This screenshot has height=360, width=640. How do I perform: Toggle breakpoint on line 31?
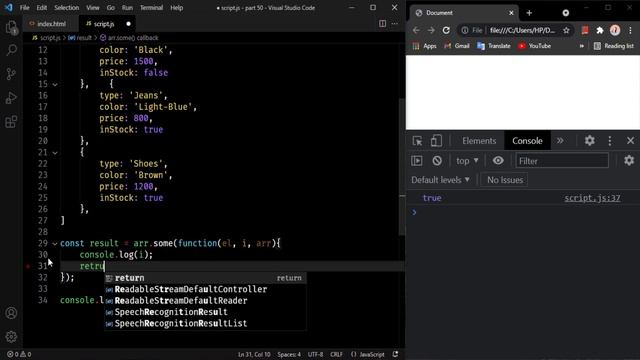coord(28,266)
